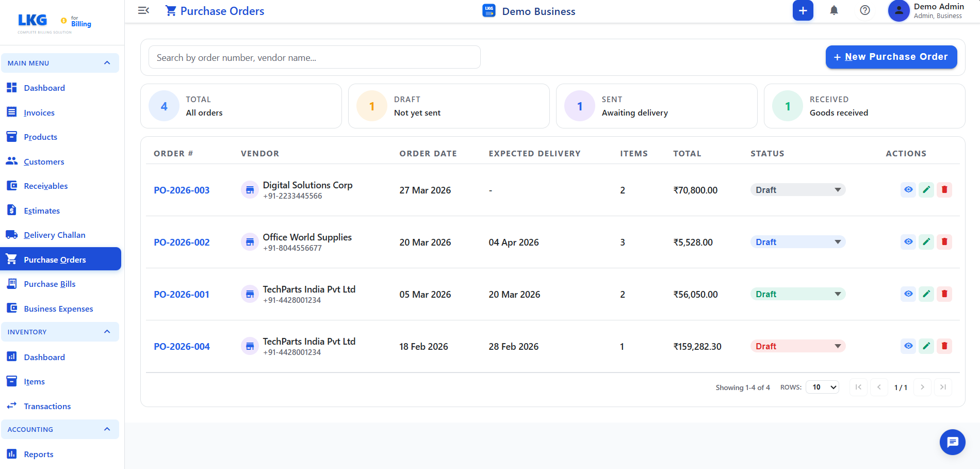Open Receivables in sidebar
Screen dimensions: 980x469
(60, 186)
